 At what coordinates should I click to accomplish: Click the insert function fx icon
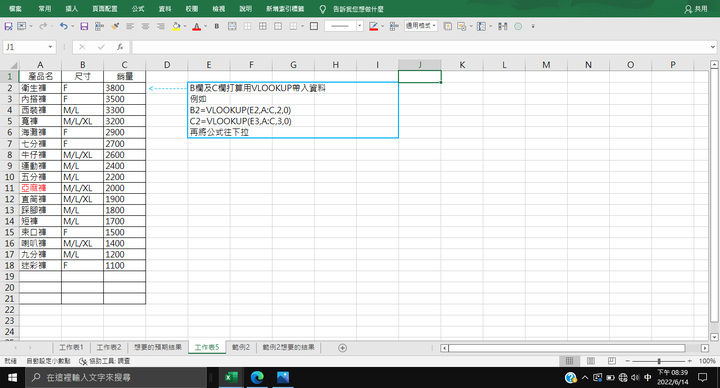120,47
